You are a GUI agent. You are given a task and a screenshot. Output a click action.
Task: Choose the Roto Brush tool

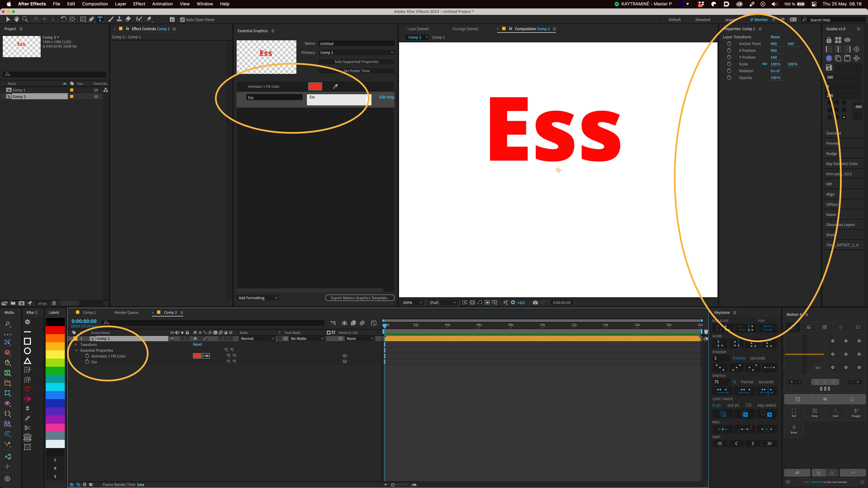coord(139,19)
